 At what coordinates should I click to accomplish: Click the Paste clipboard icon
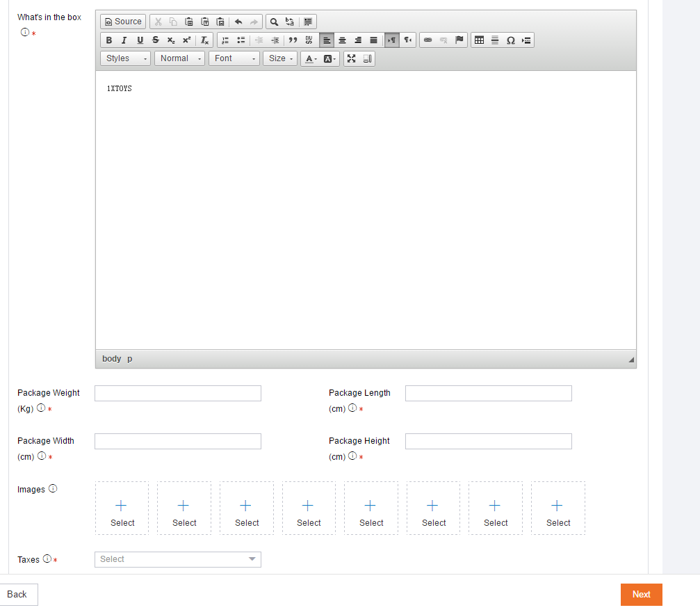(189, 22)
